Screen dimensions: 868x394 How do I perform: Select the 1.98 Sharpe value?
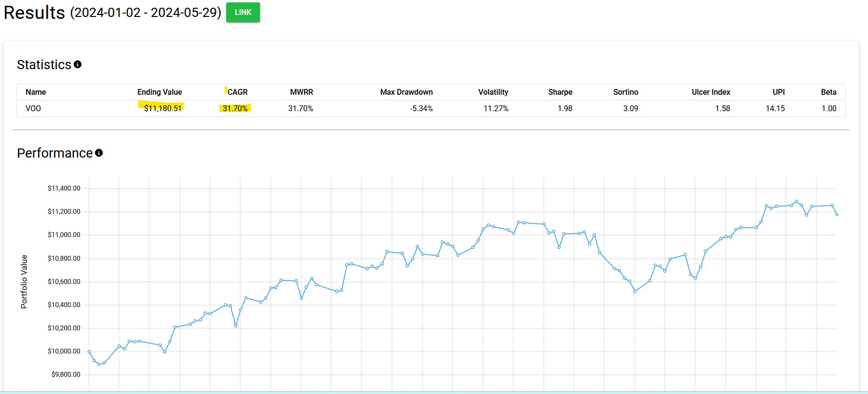tap(565, 108)
